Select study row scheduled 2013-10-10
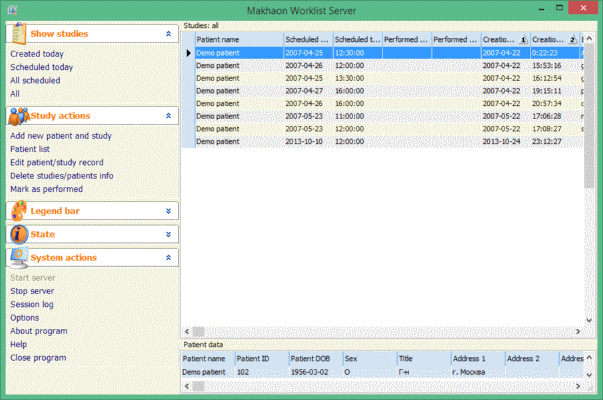603x400 pixels. (x=389, y=142)
